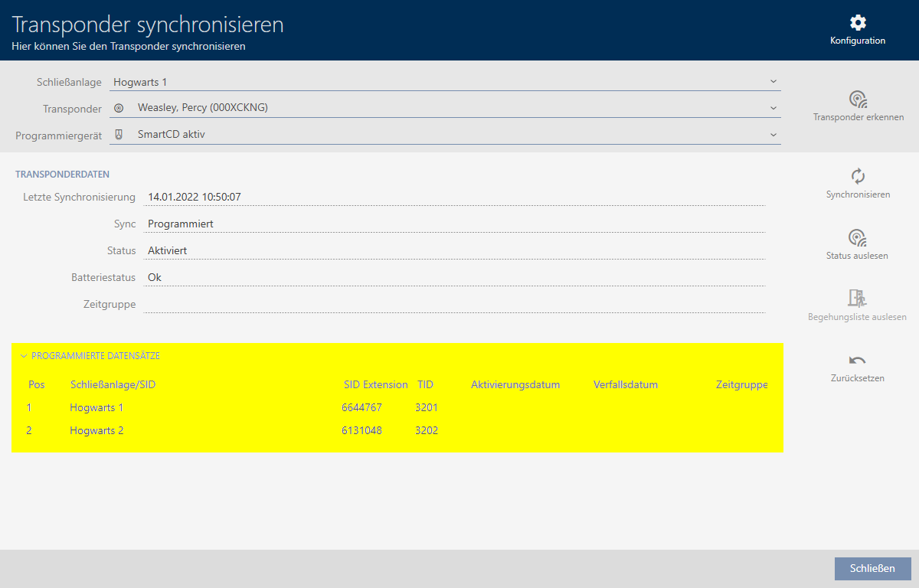Viewport: 919px width, 588px height.
Task: Click the Aktivierungsdatum column header
Action: (515, 384)
